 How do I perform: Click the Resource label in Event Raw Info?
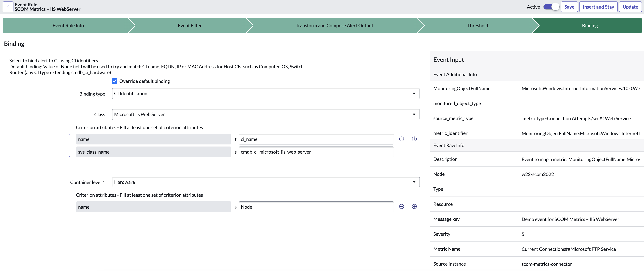tap(443, 204)
